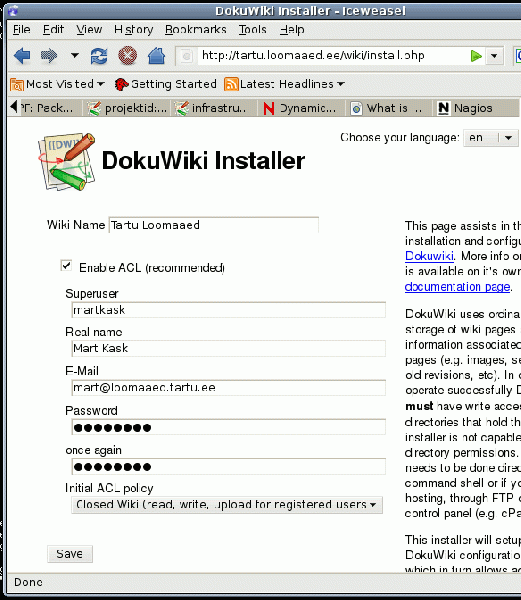Open the File menu

[21, 29]
